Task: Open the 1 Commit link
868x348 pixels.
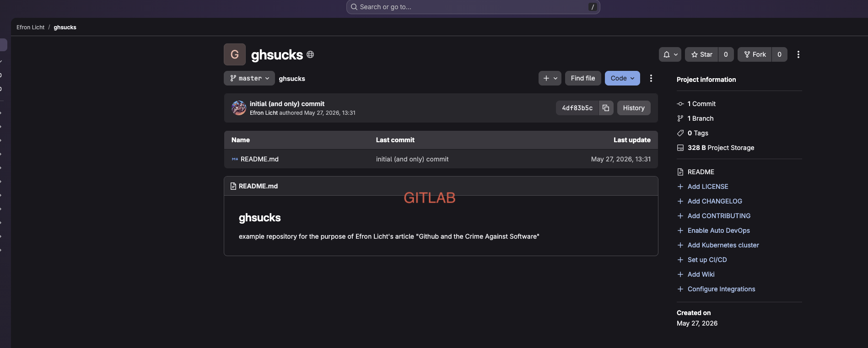Action: tap(701, 104)
